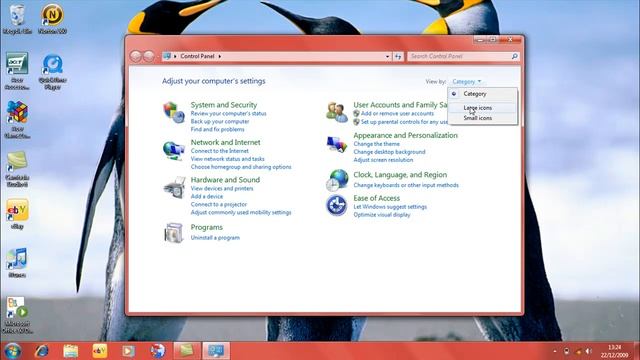The height and width of the screenshot is (360, 640).
Task: Click Uninstall a program link
Action: tap(215, 238)
